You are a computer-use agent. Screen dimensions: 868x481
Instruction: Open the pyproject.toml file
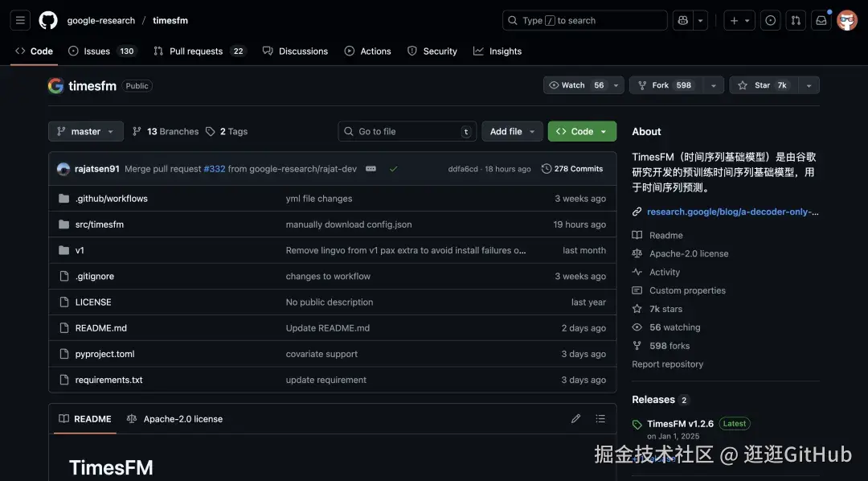click(104, 354)
